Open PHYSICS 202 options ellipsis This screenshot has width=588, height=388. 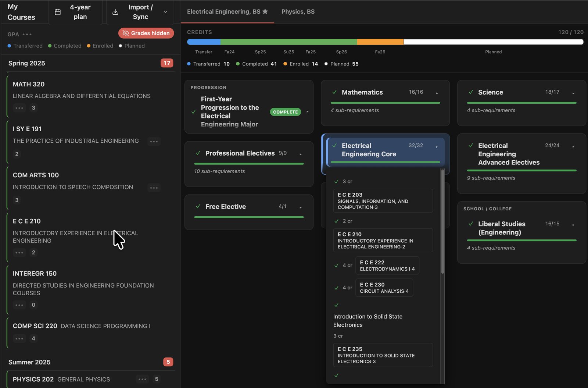pos(142,379)
